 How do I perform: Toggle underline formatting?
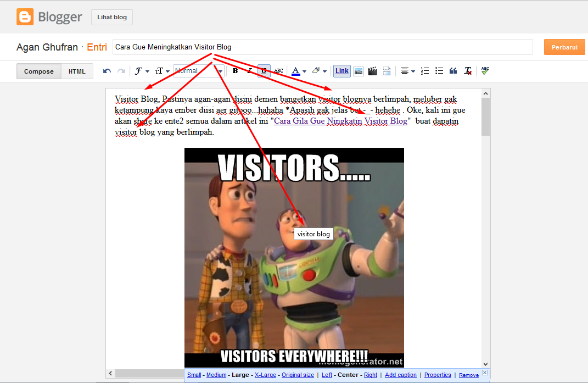coord(264,70)
